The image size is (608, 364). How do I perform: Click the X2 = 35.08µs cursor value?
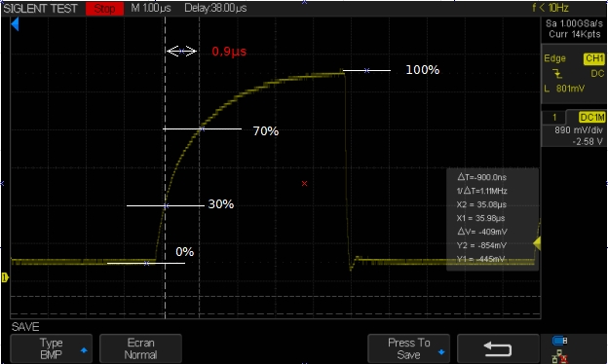pyautogui.click(x=481, y=204)
